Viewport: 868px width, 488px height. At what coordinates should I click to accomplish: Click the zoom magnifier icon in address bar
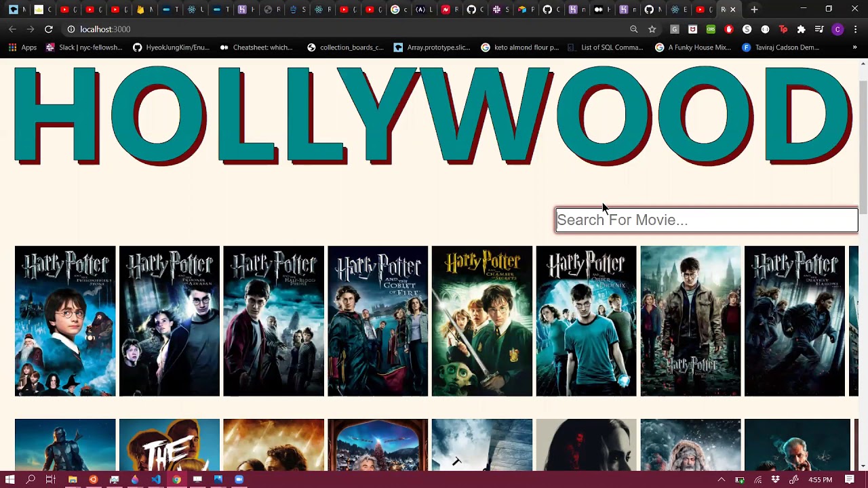pos(634,29)
